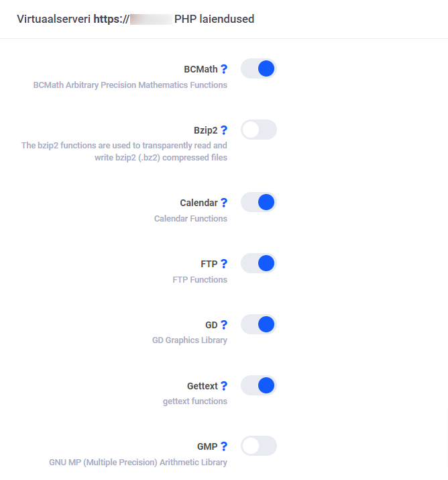This screenshot has width=448, height=480.
Task: Select the Calendar Functions description text
Action: 190,219
